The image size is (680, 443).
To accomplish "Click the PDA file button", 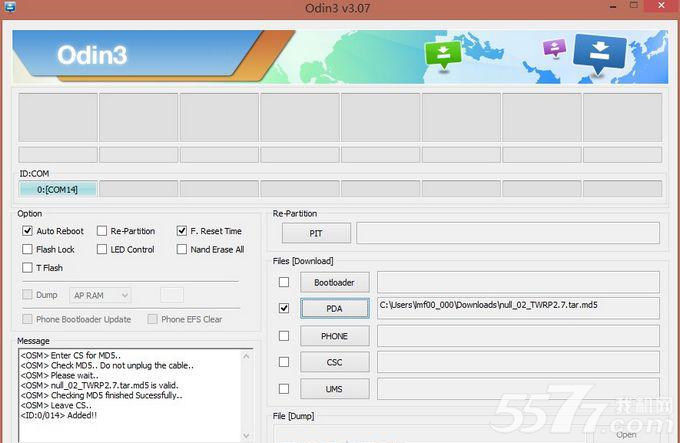I will tap(334, 309).
